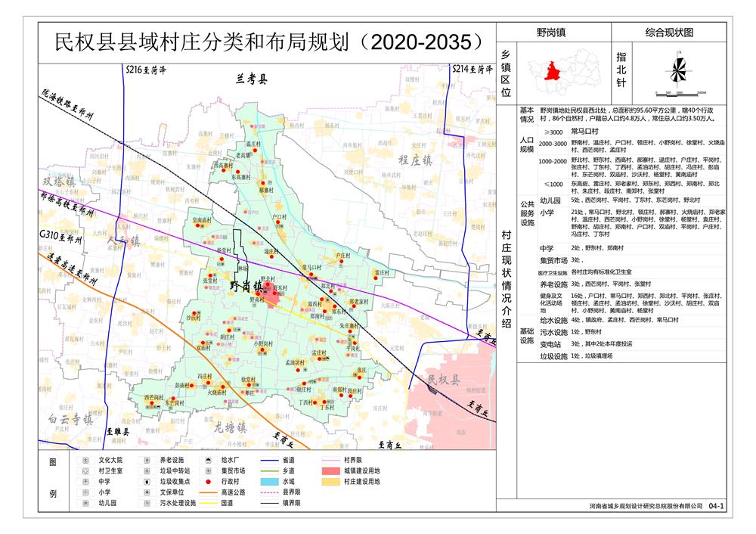756x534 pixels.
Task: Click the 文保单位 legend icon
Action: [147, 492]
